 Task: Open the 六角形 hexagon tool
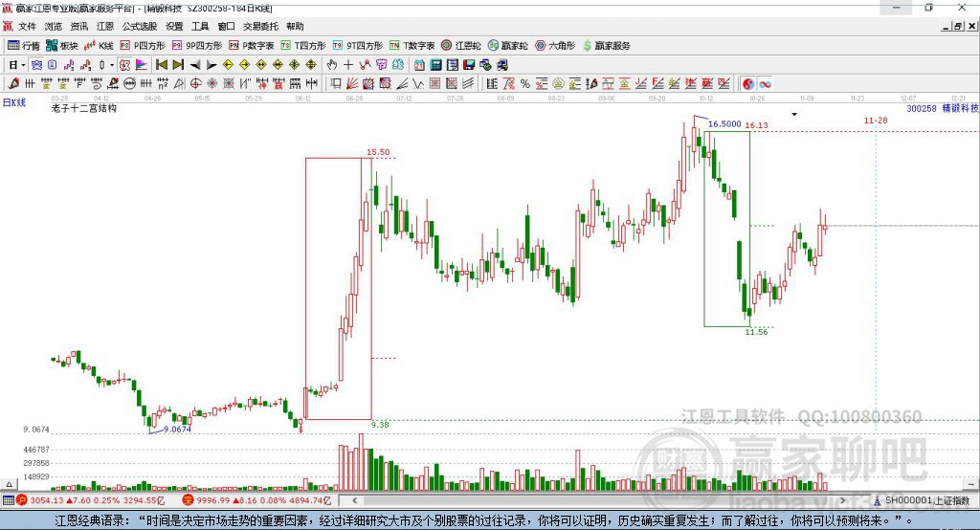coord(555,46)
